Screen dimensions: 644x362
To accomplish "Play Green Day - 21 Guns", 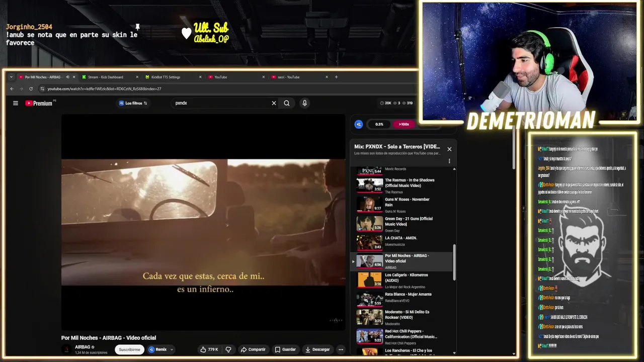I will [403, 224].
